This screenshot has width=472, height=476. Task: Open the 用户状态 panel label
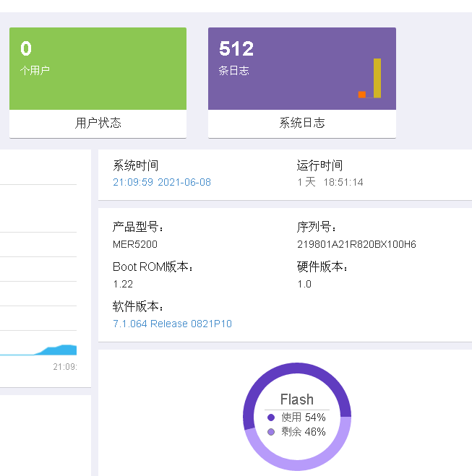point(98,123)
